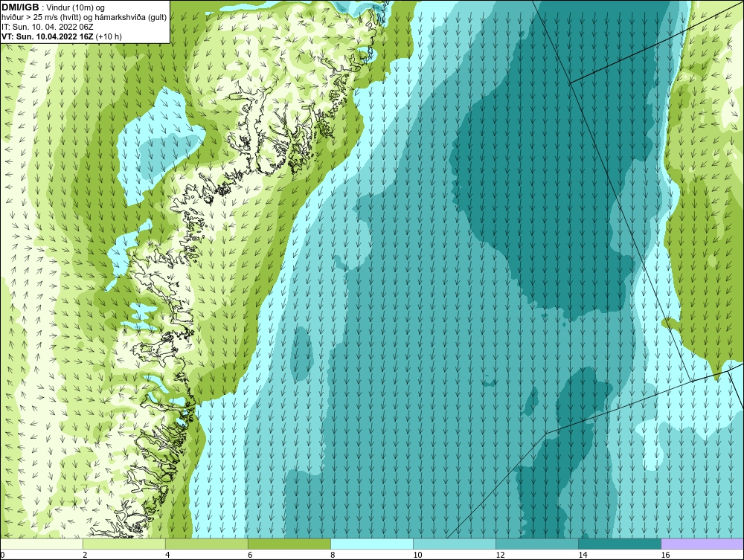Click the 6–8 m/s olive green swatch
744x560 pixels.
[289, 544]
